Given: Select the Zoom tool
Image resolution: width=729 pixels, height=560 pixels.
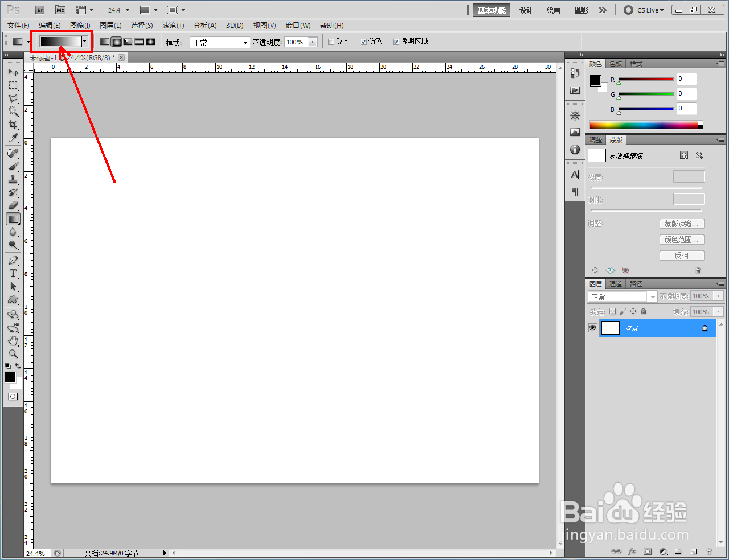Looking at the screenshot, I should (x=13, y=354).
